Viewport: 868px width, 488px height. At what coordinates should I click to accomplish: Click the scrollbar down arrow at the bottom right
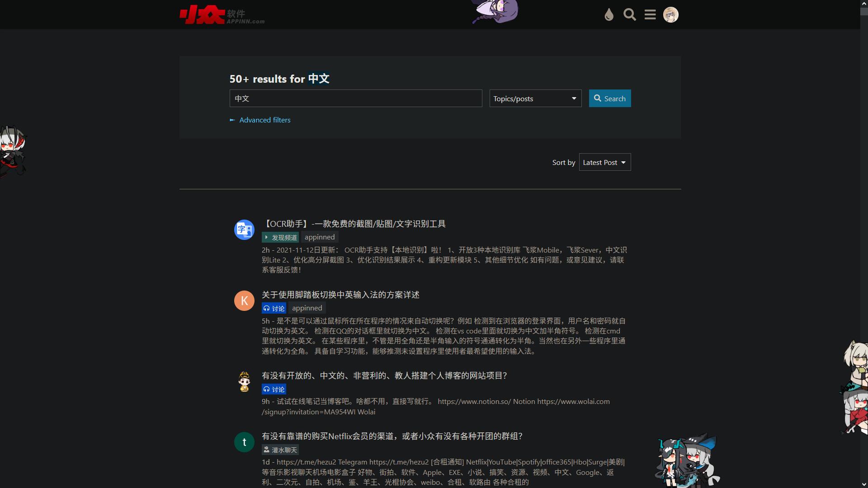[x=864, y=484]
